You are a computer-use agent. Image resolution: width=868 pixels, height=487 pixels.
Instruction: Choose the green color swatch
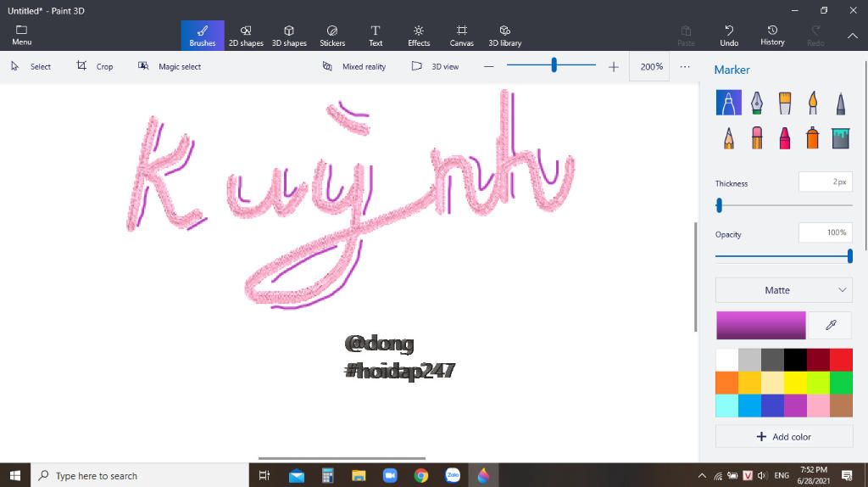tap(841, 383)
